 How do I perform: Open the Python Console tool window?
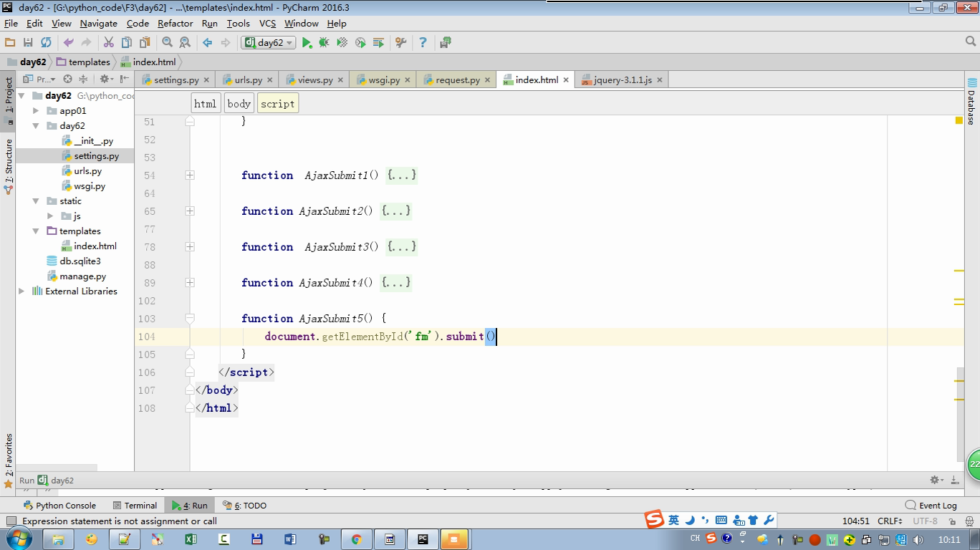tap(59, 505)
